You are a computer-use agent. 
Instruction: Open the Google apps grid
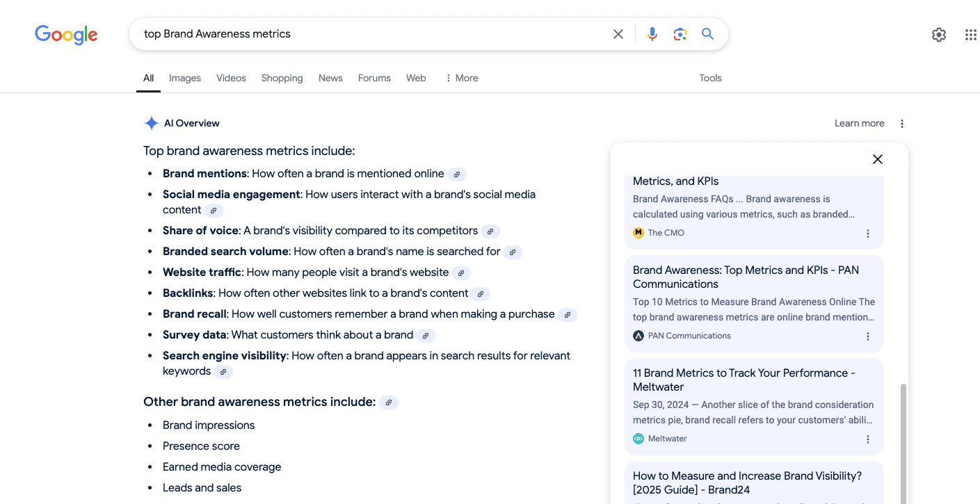pos(970,35)
